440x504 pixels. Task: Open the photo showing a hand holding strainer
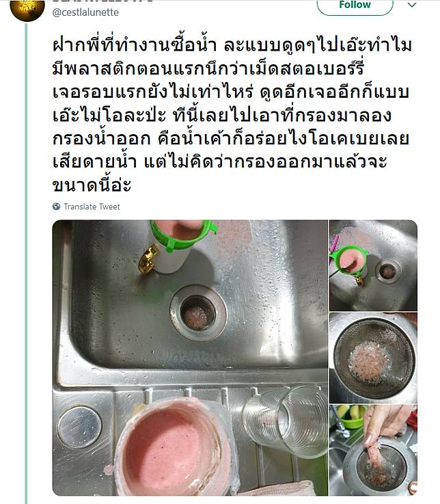[x=373, y=450]
